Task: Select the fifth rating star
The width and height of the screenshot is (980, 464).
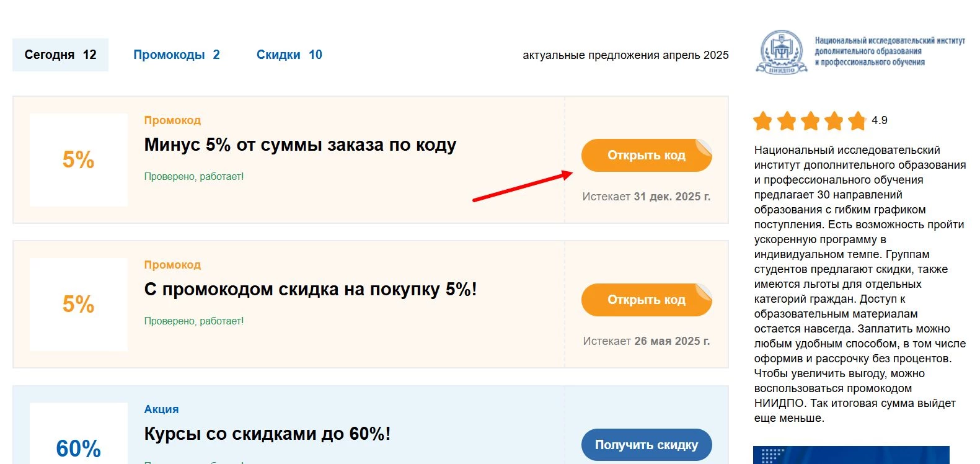Action: tap(857, 122)
